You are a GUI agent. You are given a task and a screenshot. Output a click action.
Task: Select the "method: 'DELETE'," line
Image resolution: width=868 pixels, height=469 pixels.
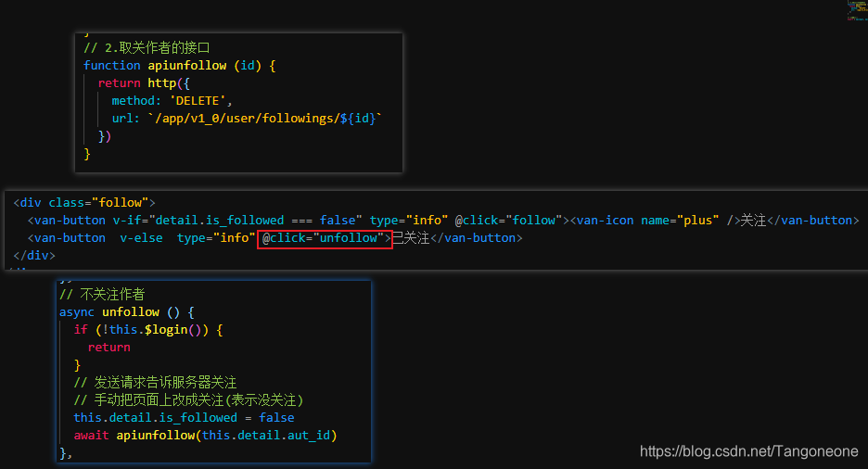(172, 101)
